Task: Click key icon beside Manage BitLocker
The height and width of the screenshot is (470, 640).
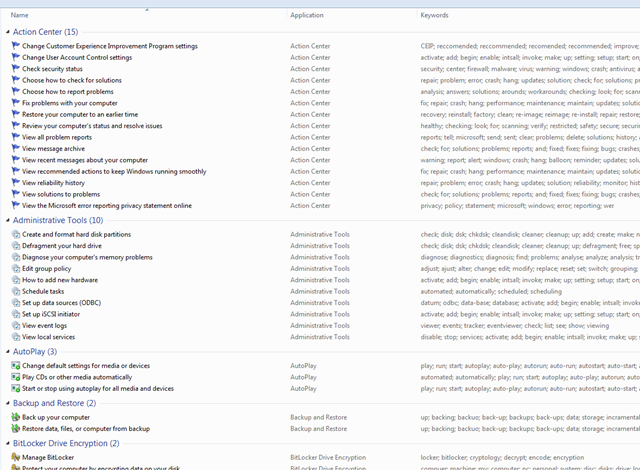Action: (x=16, y=457)
